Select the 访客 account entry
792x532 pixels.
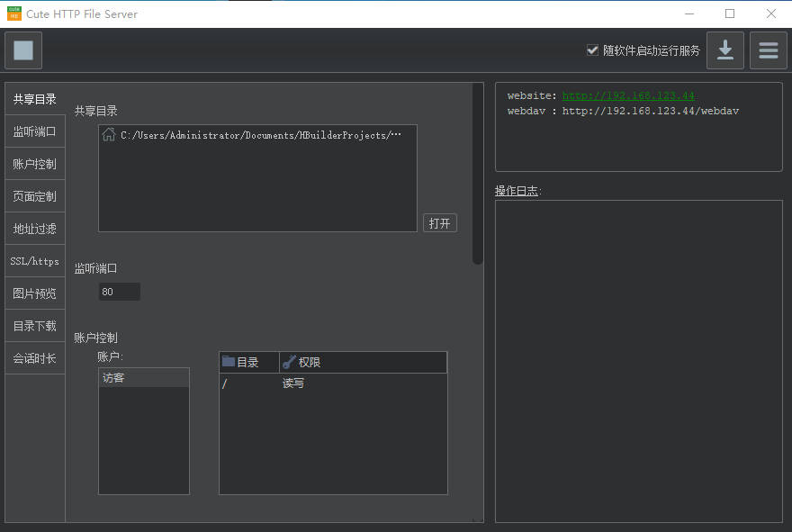tap(144, 377)
